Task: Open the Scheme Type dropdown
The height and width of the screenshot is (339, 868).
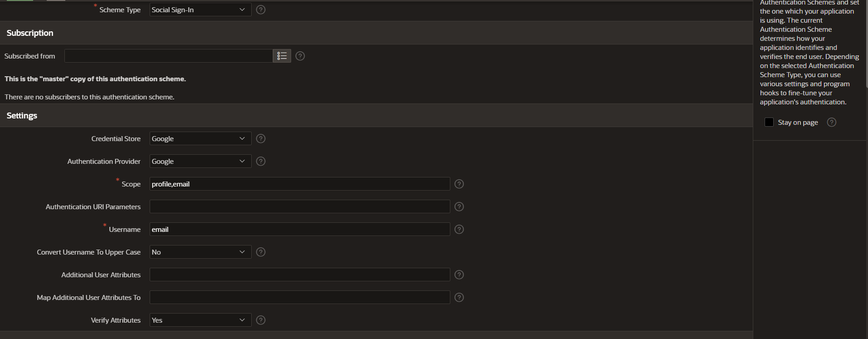Action: pyautogui.click(x=200, y=10)
